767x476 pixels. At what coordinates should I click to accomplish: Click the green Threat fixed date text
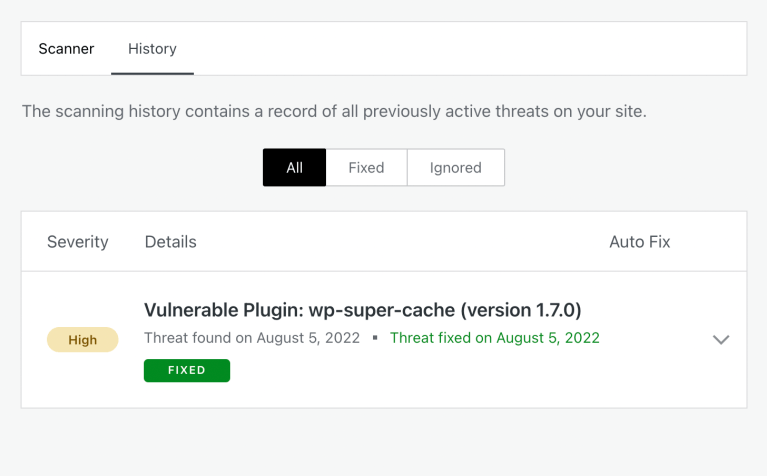click(x=494, y=338)
